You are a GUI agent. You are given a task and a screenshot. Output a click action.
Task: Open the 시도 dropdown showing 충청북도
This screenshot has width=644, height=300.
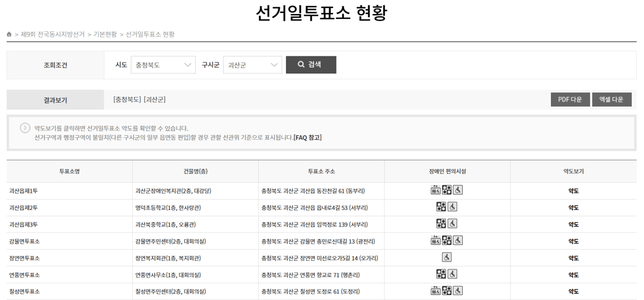coord(163,65)
